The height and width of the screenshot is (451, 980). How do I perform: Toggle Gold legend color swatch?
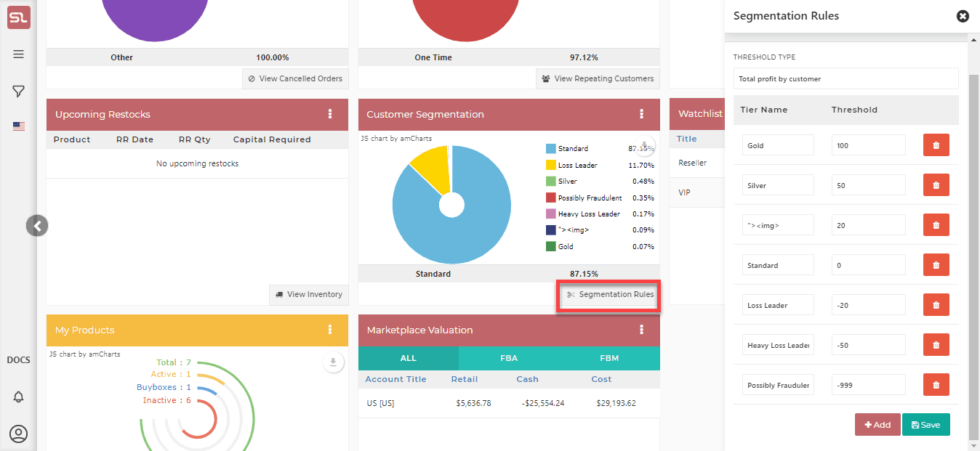[550, 246]
